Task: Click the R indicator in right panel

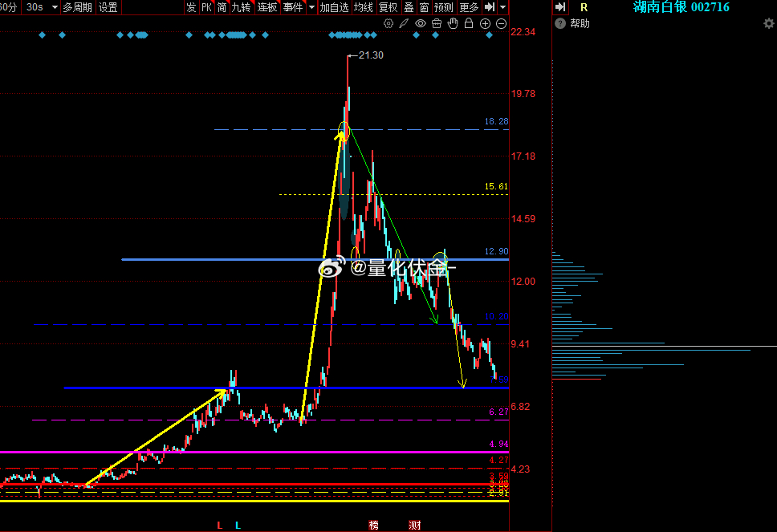Action: click(584, 7)
